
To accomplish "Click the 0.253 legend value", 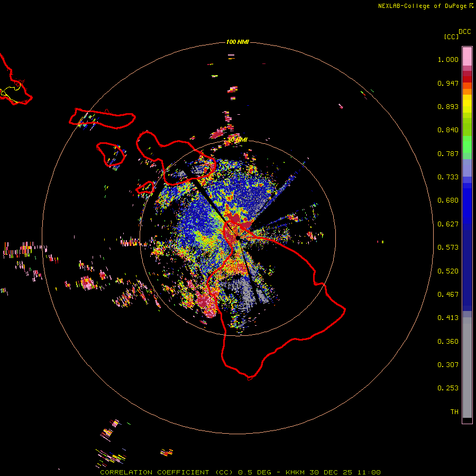I will click(x=448, y=388).
